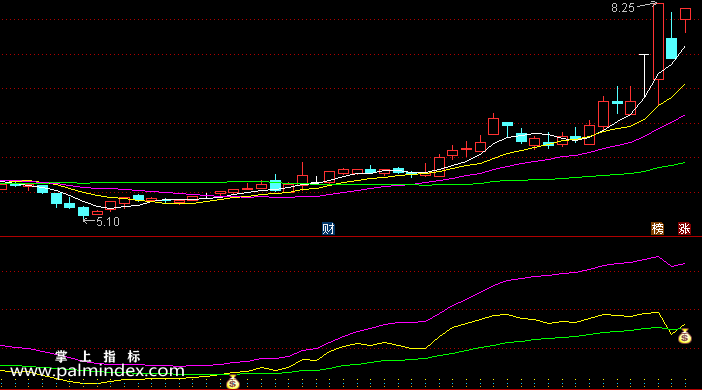
Task: Click the money bag signal near indicator right edge
Action: (x=685, y=336)
